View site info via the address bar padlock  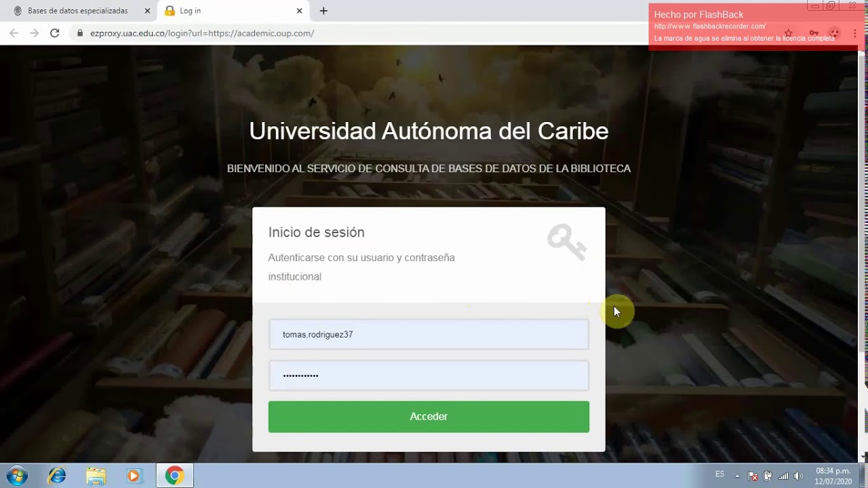tap(80, 33)
